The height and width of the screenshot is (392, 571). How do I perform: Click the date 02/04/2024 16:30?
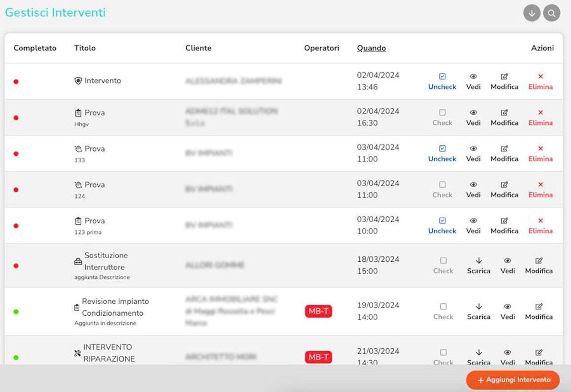click(378, 117)
